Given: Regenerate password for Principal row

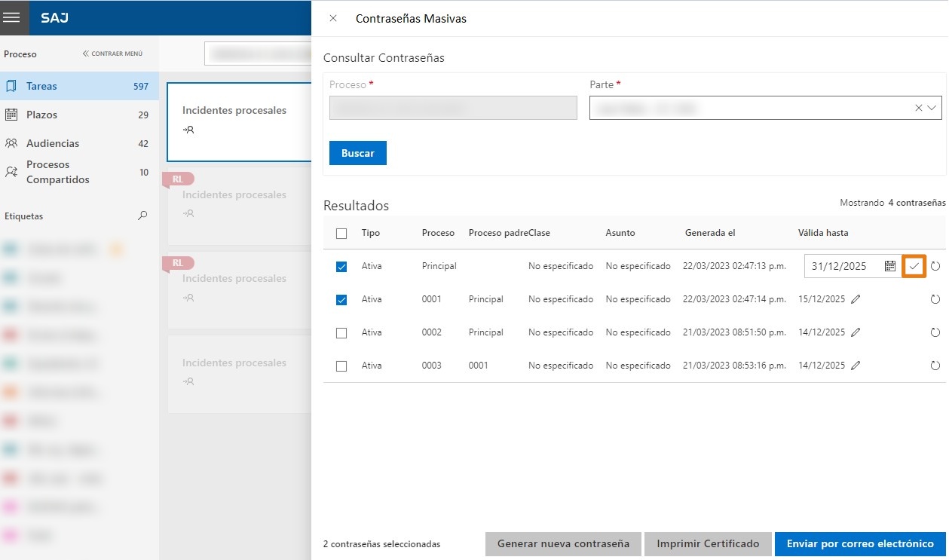Looking at the screenshot, I should pos(935,266).
